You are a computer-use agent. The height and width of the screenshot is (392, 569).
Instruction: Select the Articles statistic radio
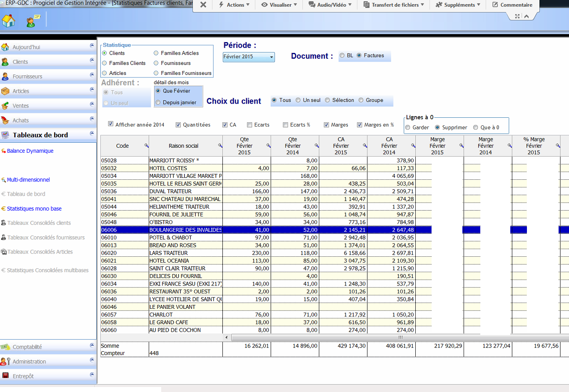pyautogui.click(x=105, y=73)
